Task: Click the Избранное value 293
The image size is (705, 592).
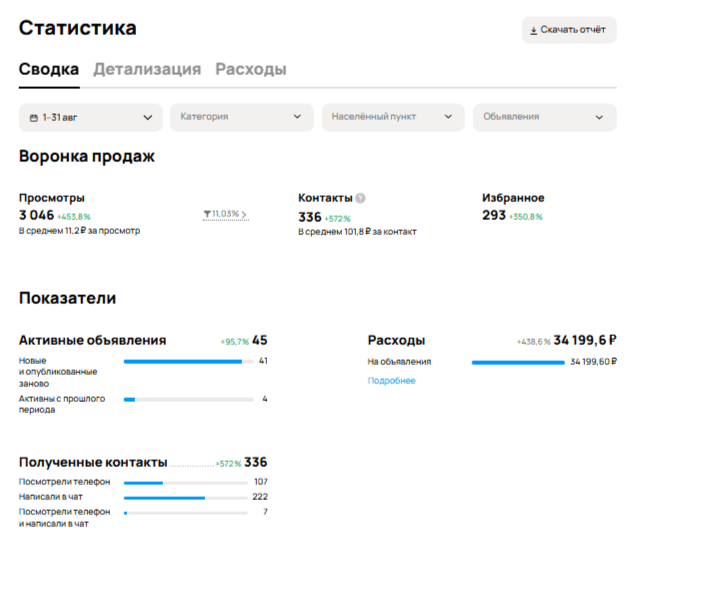Action: tap(494, 215)
